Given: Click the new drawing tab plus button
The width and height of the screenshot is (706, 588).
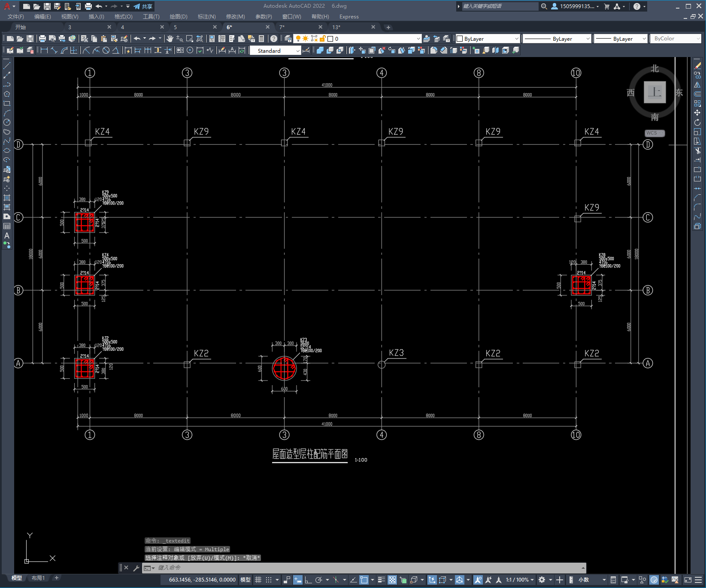Looking at the screenshot, I should click(x=388, y=27).
